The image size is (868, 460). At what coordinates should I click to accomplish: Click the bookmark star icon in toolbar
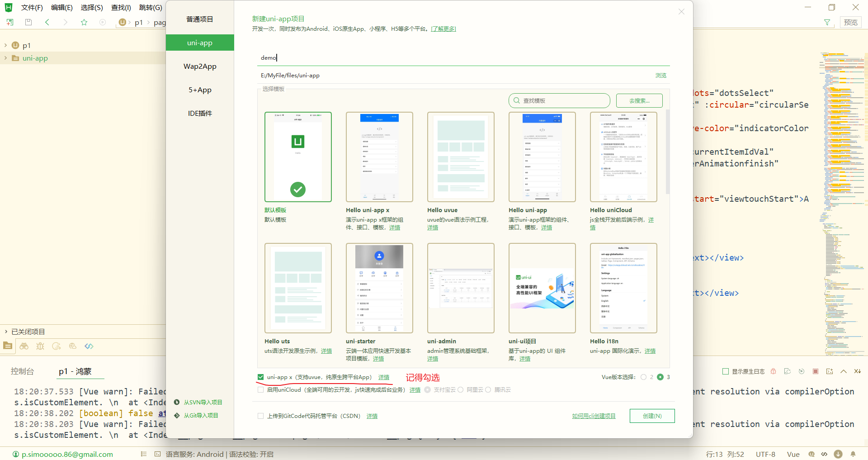coord(84,22)
